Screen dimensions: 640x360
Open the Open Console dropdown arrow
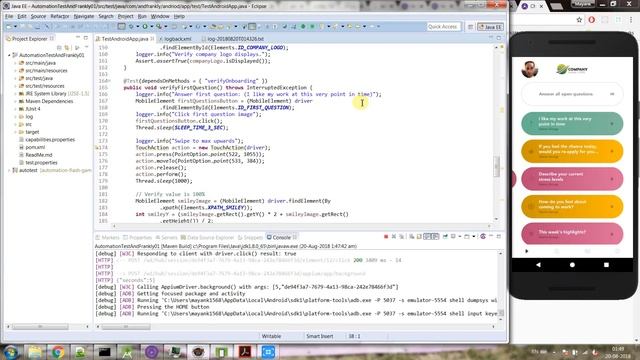tap(473, 237)
